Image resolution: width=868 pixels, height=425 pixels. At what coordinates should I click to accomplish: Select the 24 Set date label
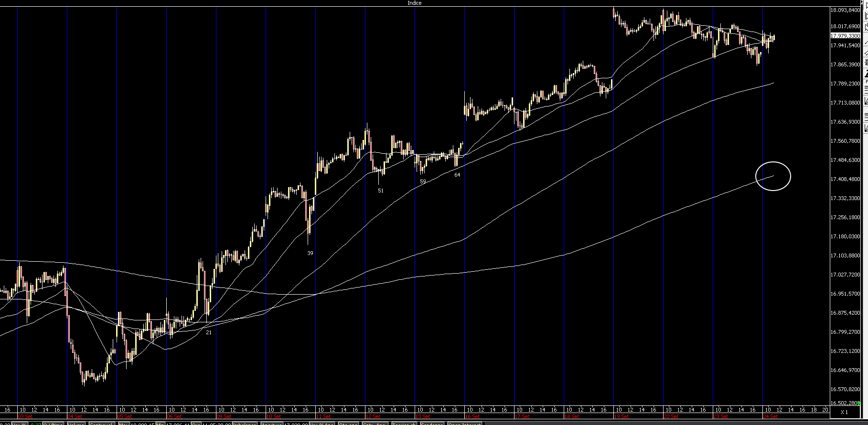pyautogui.click(x=770, y=416)
